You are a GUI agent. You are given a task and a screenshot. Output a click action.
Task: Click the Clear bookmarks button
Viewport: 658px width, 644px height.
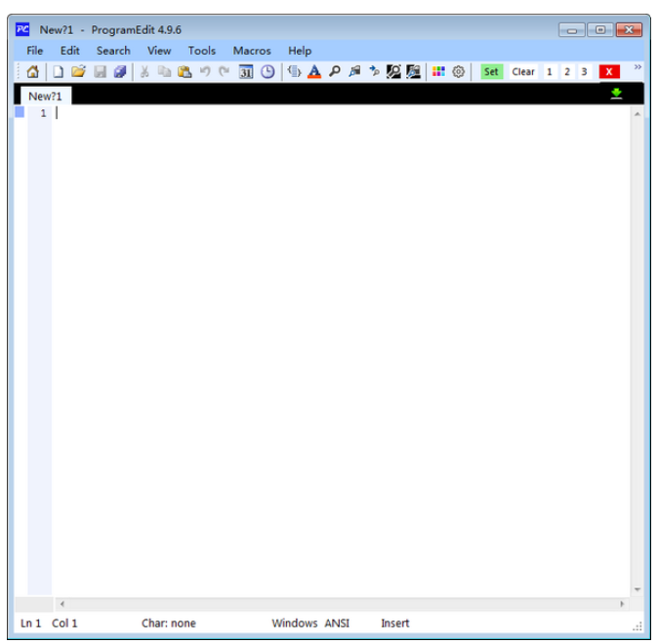pos(523,72)
